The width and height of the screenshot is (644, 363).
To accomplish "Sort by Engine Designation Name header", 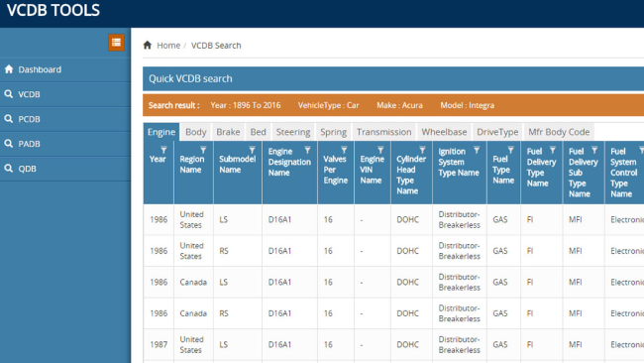I will (289, 162).
